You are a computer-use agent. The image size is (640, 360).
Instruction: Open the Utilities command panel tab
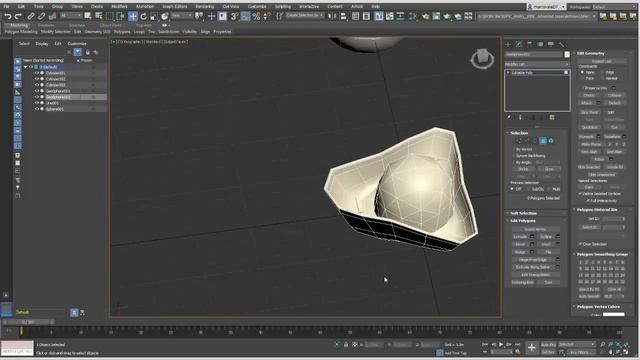click(561, 44)
